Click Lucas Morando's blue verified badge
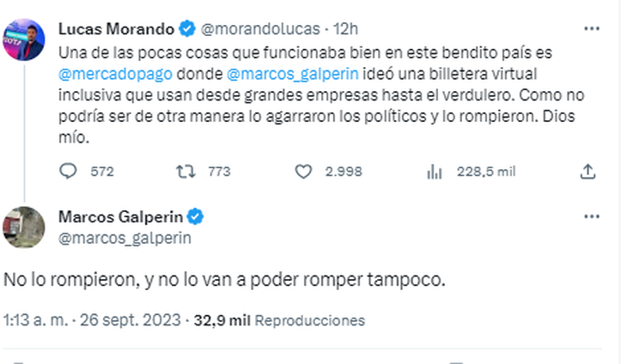The height and width of the screenshot is (364, 627). pos(189,29)
